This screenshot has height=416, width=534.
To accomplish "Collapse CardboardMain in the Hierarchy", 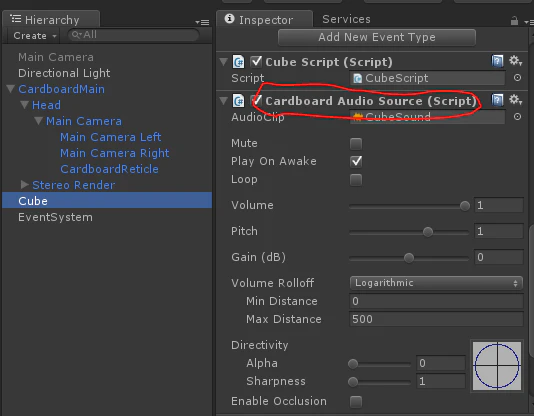I will coord(11,89).
